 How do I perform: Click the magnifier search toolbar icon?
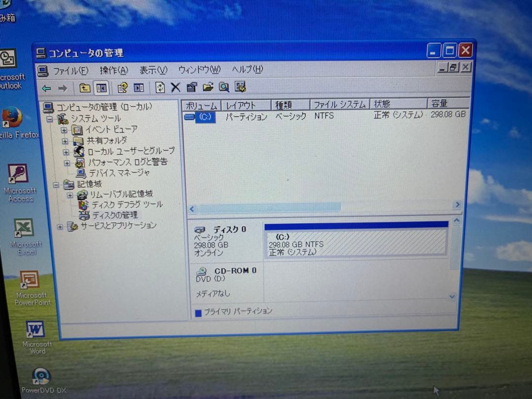[x=224, y=87]
